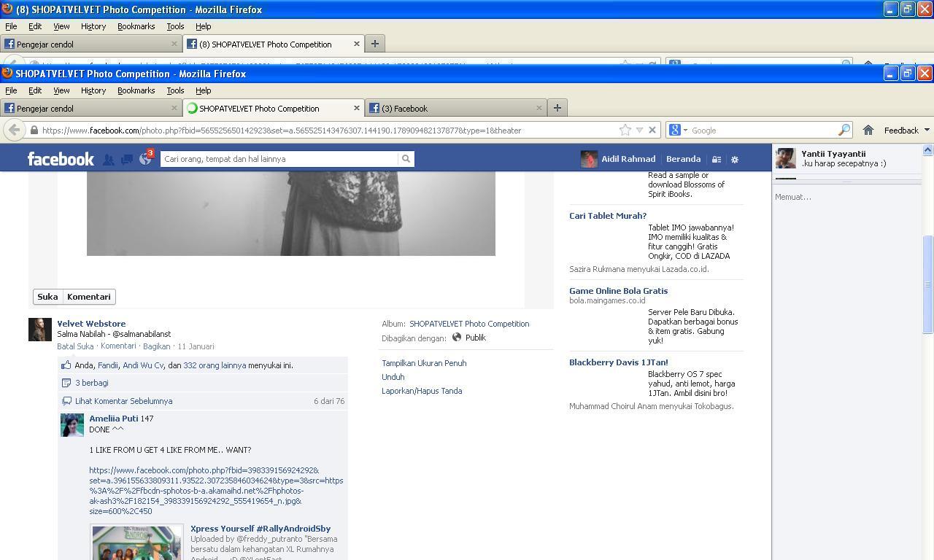Click Yantii Tyayantii's chat avatar

(x=786, y=158)
